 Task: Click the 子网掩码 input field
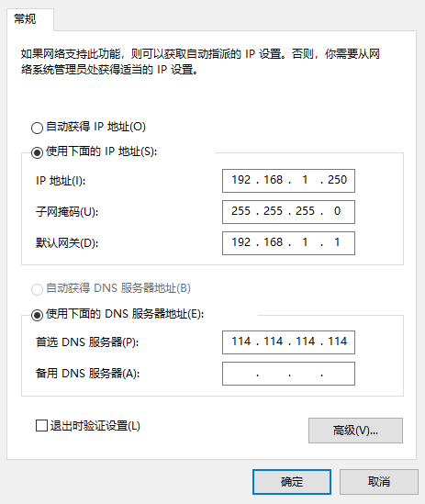[289, 212]
